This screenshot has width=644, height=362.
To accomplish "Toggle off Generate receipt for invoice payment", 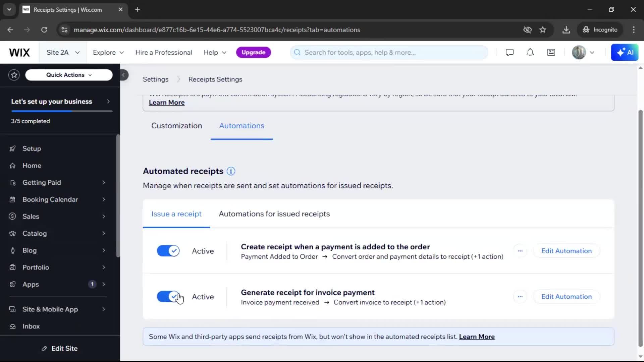I will point(168,297).
